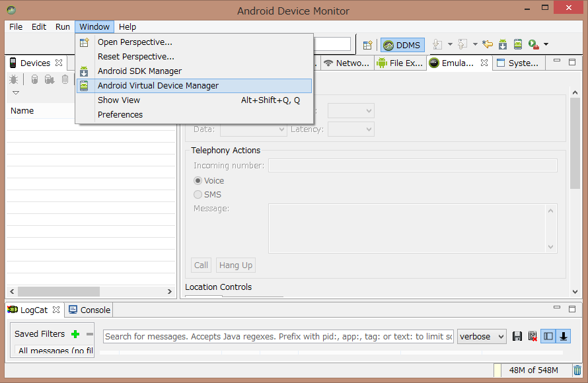Open the verbose log level dropdown
Viewport: 588px width, 383px height.
pyautogui.click(x=482, y=337)
